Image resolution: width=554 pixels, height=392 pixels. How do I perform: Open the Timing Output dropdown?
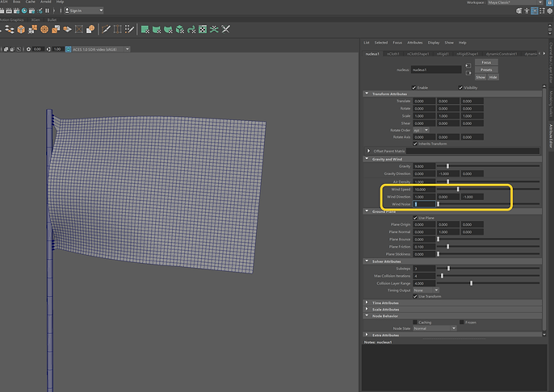(x=426, y=290)
